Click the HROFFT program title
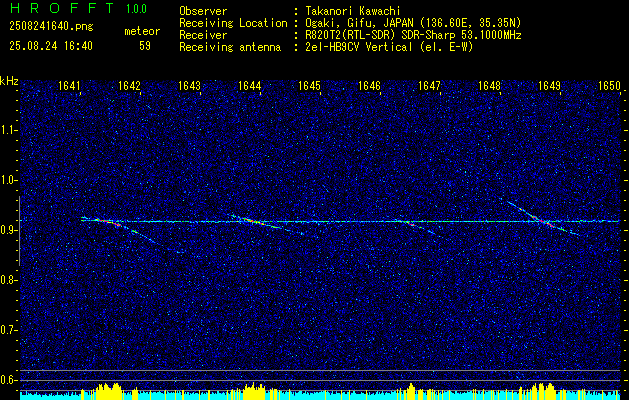Screen dimensions: 629x400 (62, 8)
